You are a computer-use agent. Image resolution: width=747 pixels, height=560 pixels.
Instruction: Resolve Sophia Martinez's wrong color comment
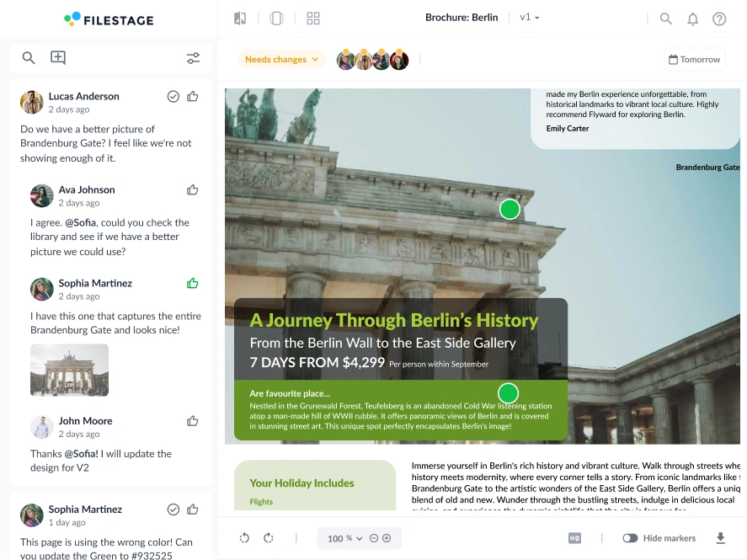click(x=173, y=509)
